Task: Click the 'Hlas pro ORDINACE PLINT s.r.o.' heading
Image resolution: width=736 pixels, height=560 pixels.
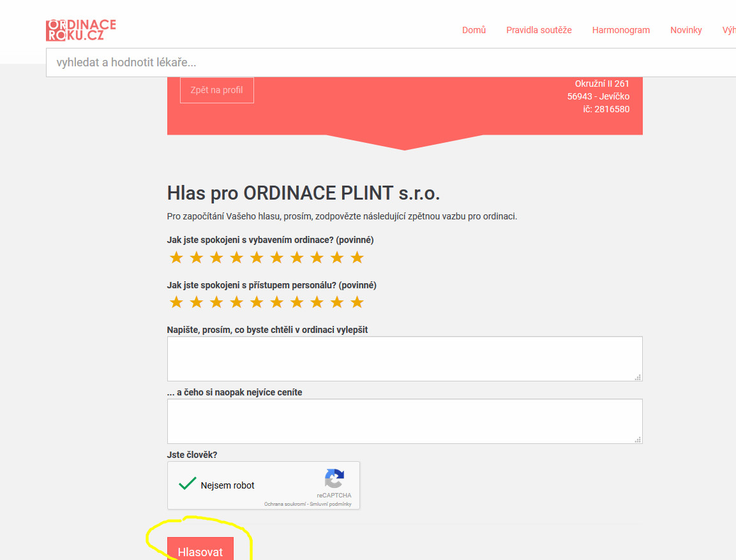Action: (304, 193)
